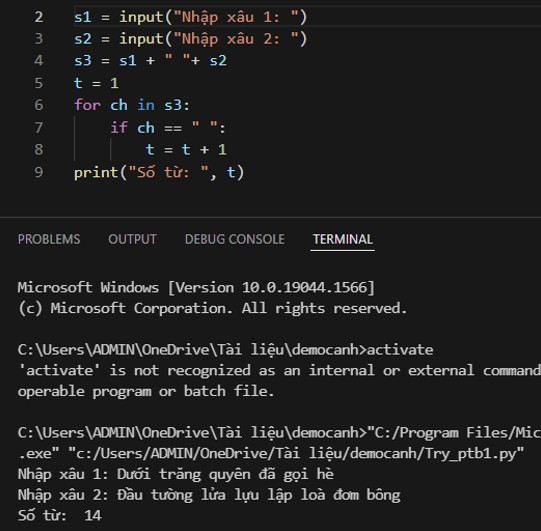The image size is (541, 531).
Task: Click line number 8 in the gutter
Action: (39, 149)
